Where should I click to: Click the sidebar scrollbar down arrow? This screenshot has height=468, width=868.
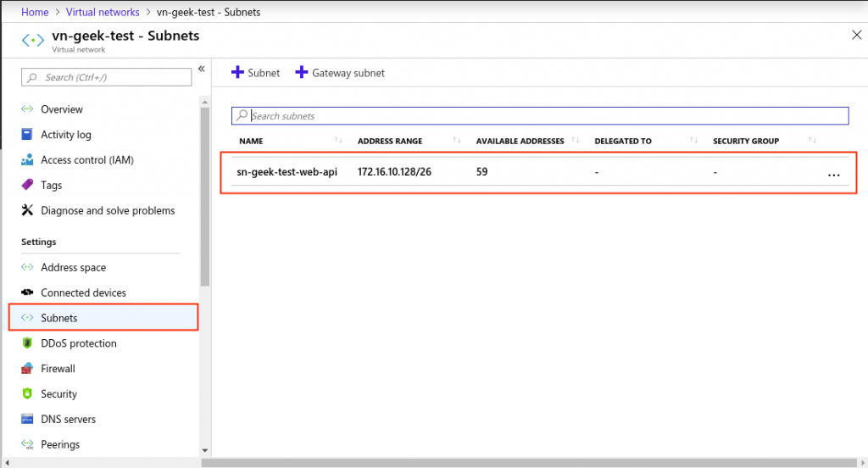(205, 451)
